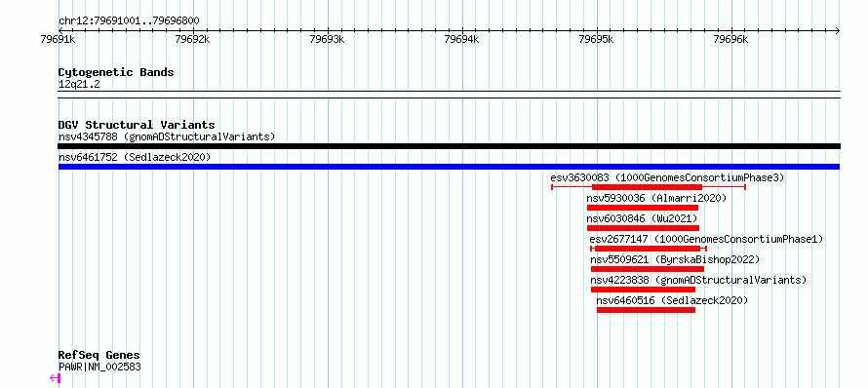This screenshot has width=868, height=388.
Task: Open nsv5930036 (Almarri2020) label
Action: 656,198
